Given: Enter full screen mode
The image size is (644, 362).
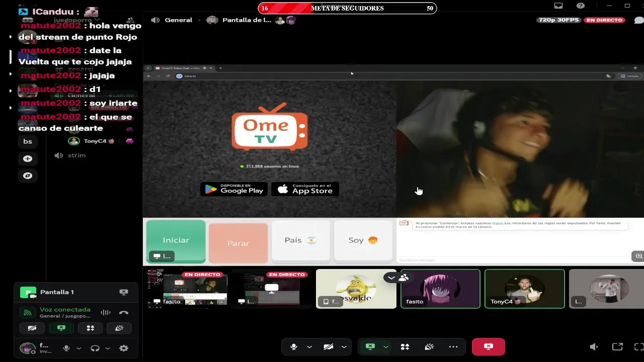Looking at the screenshot, I should coord(638,347).
